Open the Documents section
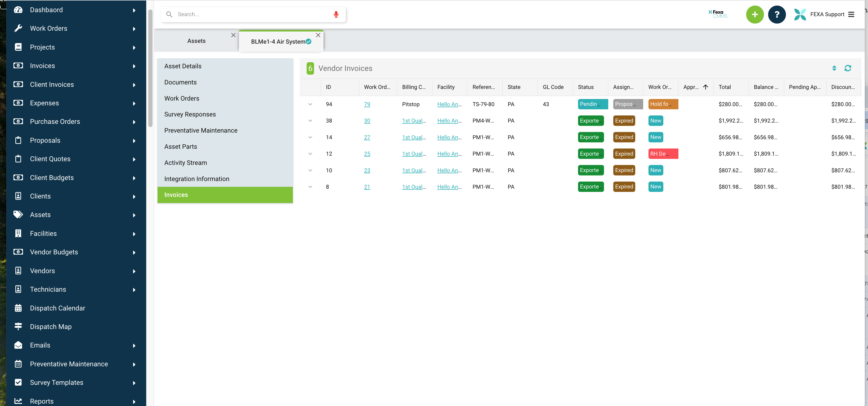Viewport: 868px width, 406px height. point(225,82)
